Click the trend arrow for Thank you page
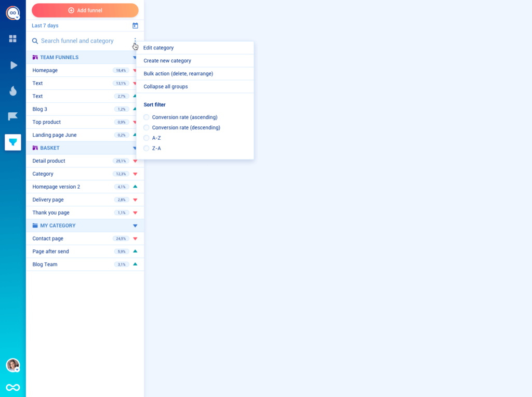Viewport: 532px width, 397px height. point(135,213)
